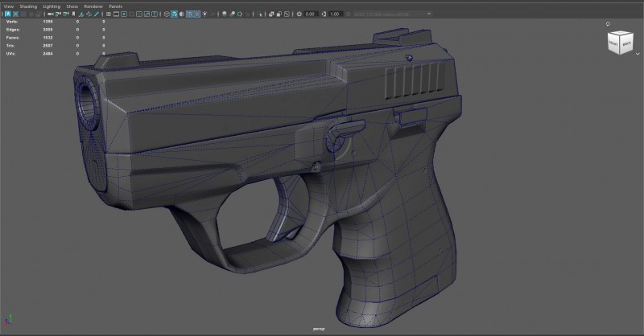Click the Exposure value field 0.00

(x=311, y=14)
